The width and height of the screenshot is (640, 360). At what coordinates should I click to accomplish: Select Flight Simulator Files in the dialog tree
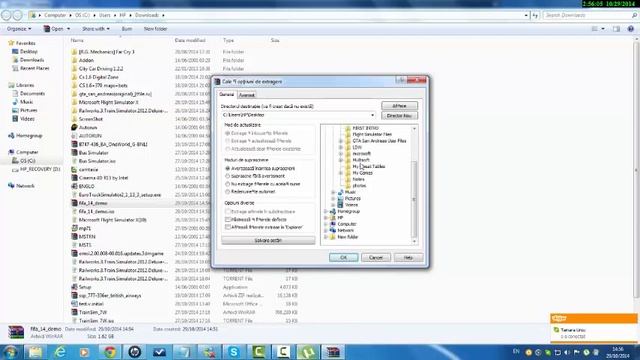click(372, 134)
